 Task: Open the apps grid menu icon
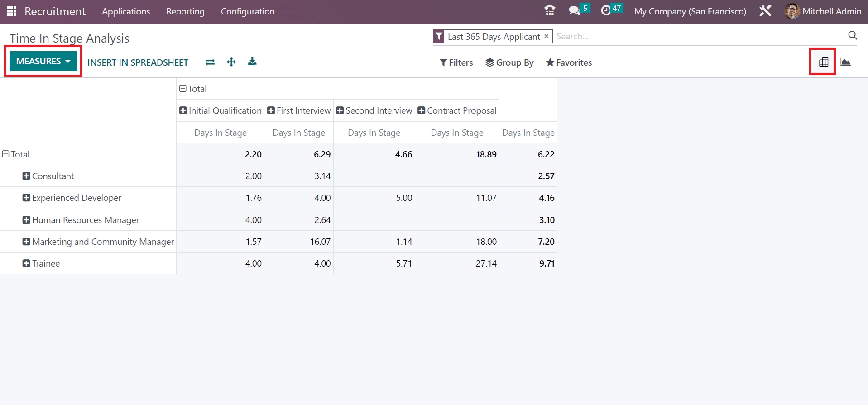pos(11,11)
